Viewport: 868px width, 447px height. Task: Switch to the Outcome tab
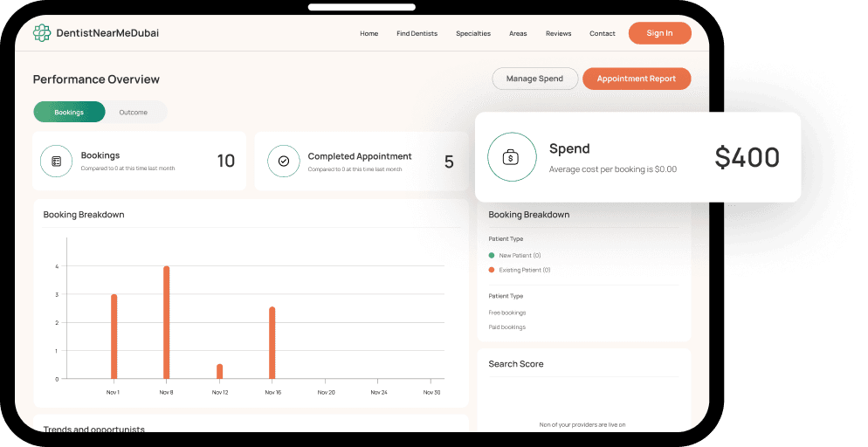click(134, 113)
